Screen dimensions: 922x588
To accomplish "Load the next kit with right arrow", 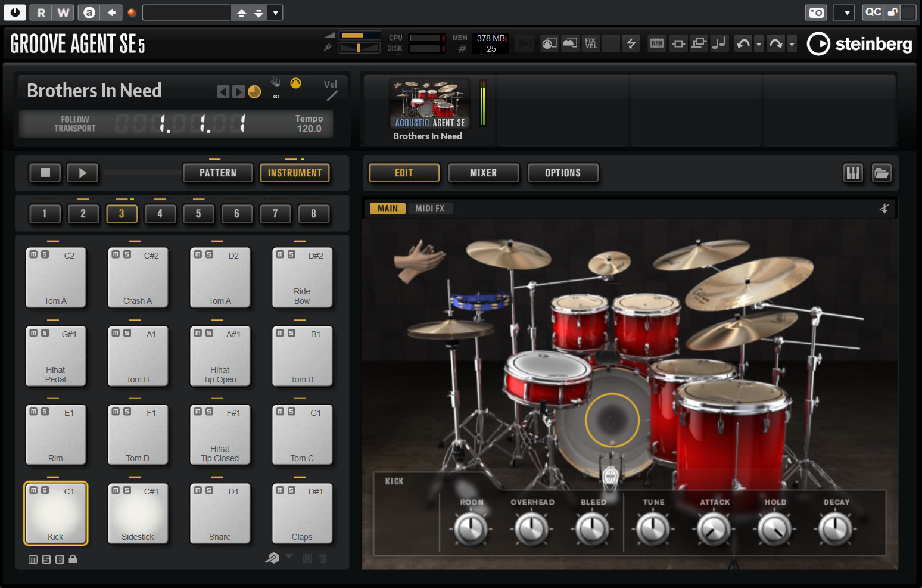I will pos(238,92).
